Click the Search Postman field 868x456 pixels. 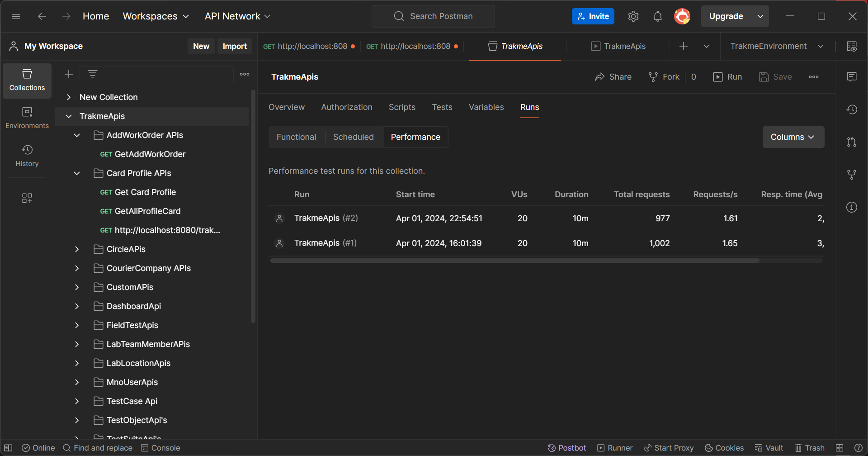point(433,16)
